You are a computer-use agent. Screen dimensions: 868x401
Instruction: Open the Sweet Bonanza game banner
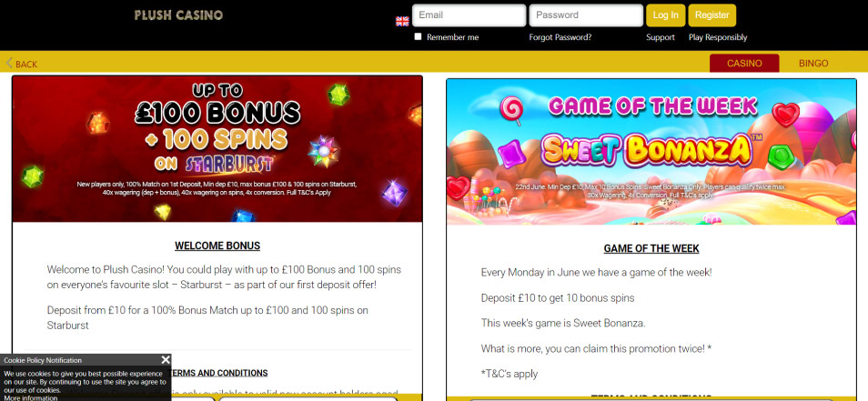[x=651, y=152]
